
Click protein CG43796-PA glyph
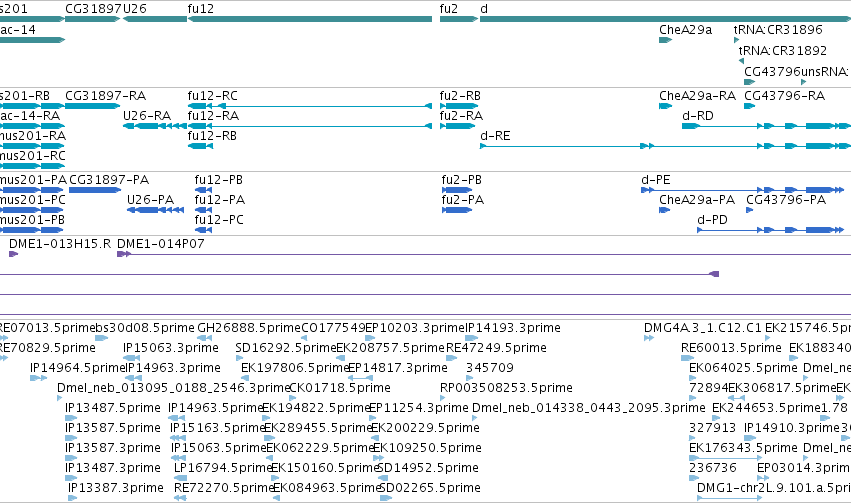750,210
